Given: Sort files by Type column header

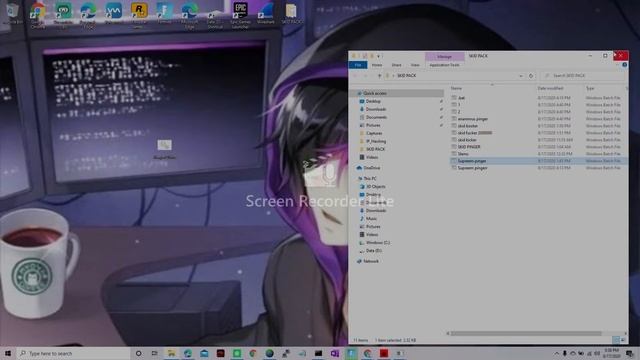Looking at the screenshot, I should pos(590,88).
